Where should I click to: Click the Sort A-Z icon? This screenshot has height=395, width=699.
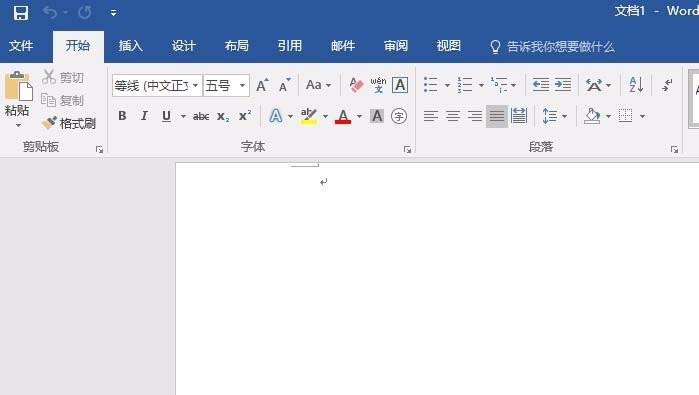click(x=636, y=85)
